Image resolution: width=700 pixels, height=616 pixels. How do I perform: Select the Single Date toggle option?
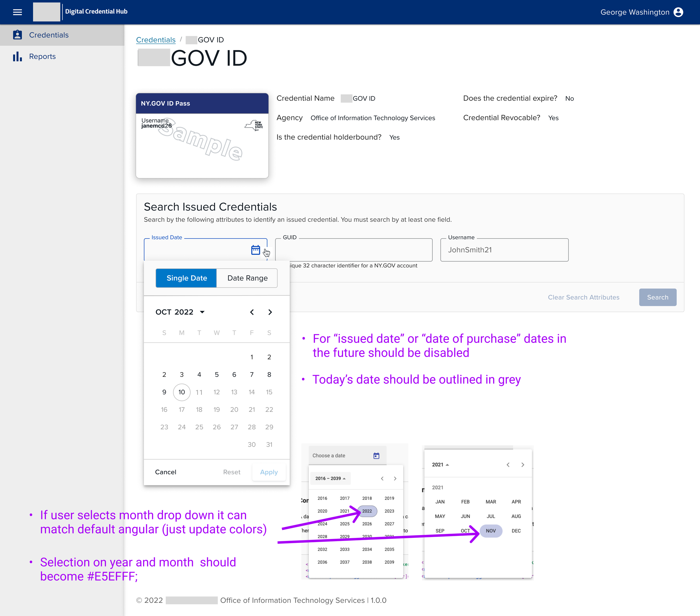[x=186, y=278]
